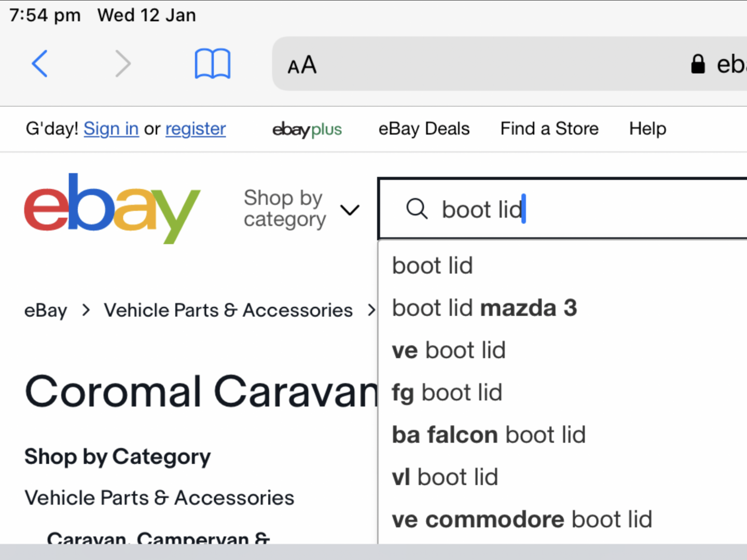Tap the Wed 12 Jan date

pyautogui.click(x=147, y=15)
